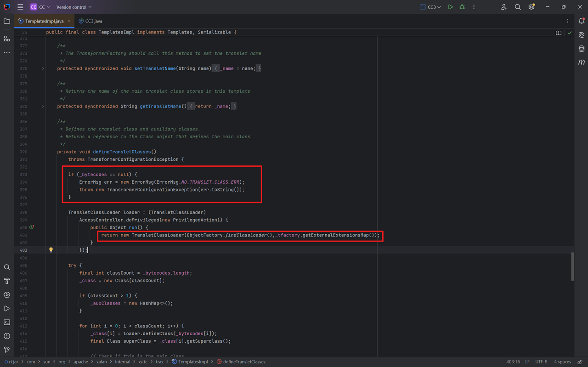Click the UTF-8 encoding in status bar
The height and width of the screenshot is (367, 588).
click(541, 362)
